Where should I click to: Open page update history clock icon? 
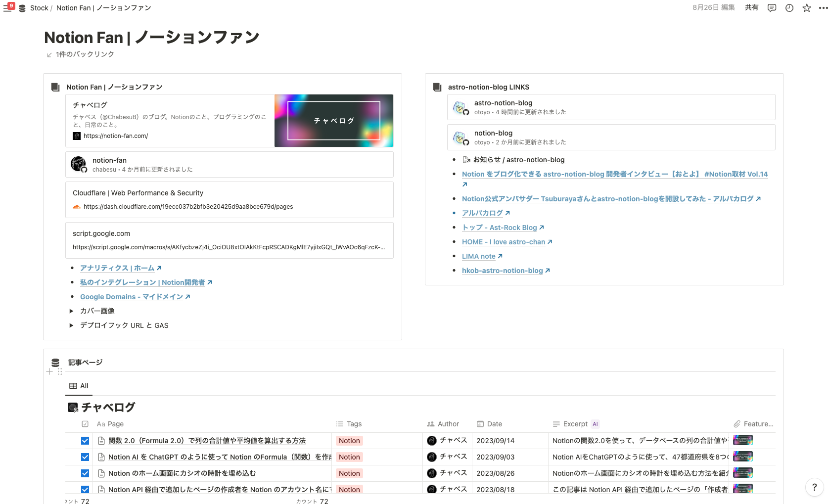(x=789, y=8)
